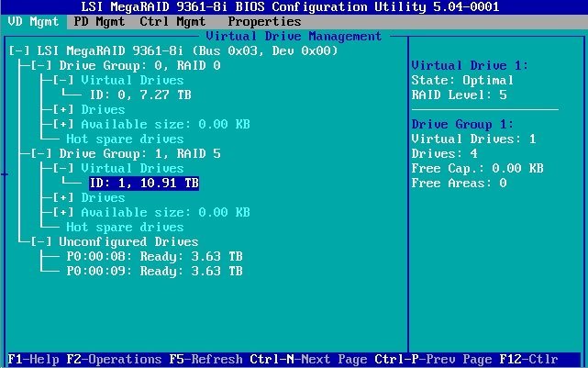This screenshot has width=588, height=368.
Task: Click the F12-Ctlr shortcut
Action: click(x=528, y=360)
